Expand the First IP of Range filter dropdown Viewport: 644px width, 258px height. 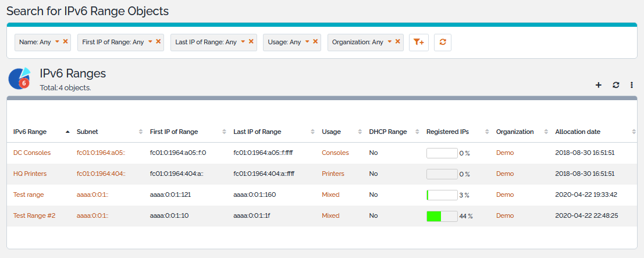[150, 41]
